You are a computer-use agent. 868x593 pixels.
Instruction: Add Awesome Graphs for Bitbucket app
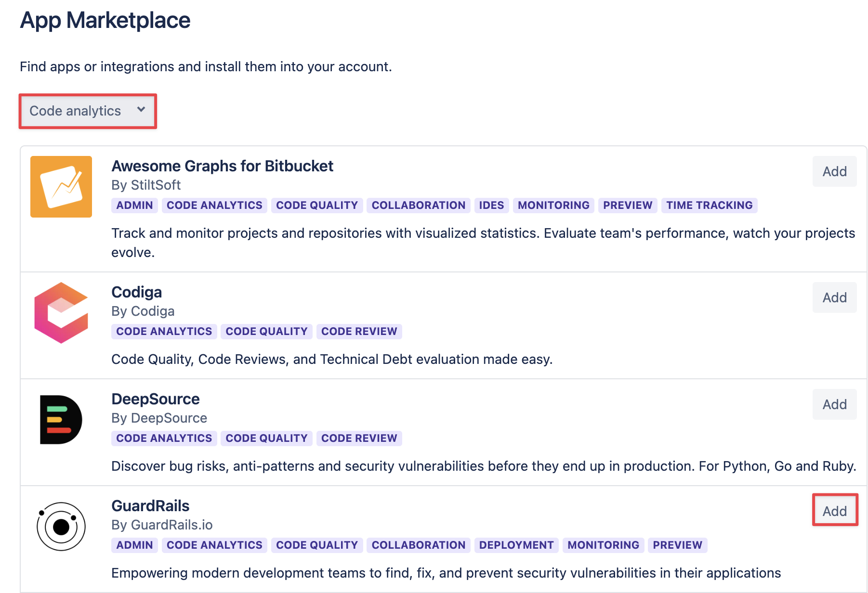pos(835,171)
